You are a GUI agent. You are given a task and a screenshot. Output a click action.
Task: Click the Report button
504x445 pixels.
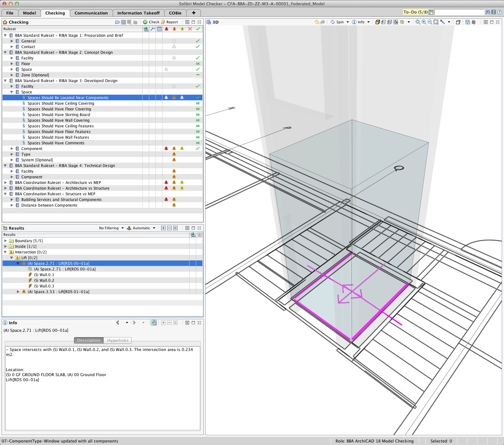(x=169, y=22)
